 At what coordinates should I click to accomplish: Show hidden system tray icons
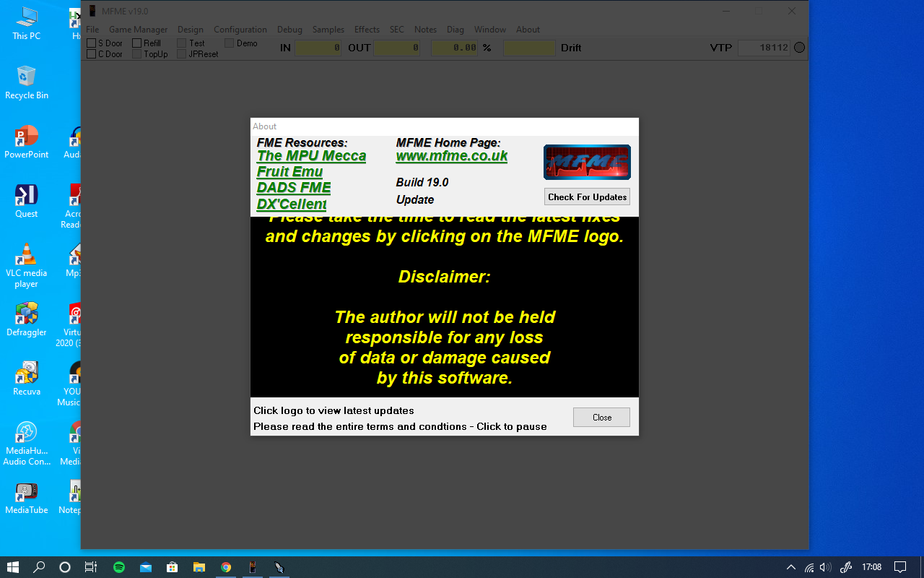(x=791, y=567)
